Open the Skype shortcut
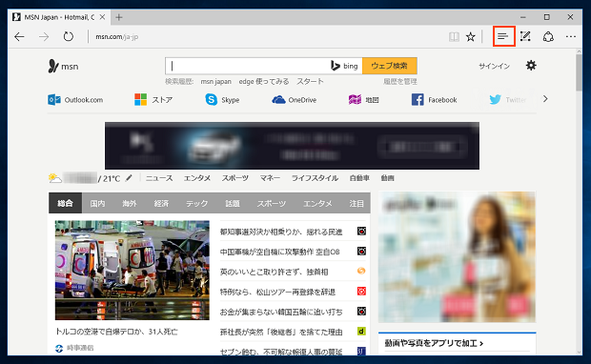The height and width of the screenshot is (364, 591). click(222, 100)
